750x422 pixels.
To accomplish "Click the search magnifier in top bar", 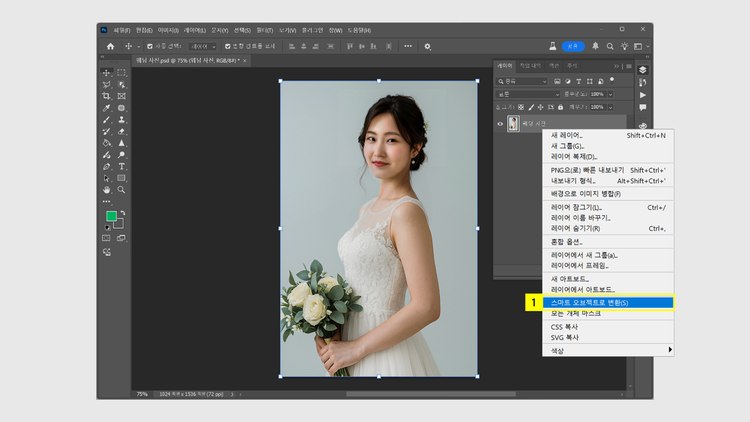I will click(x=610, y=46).
